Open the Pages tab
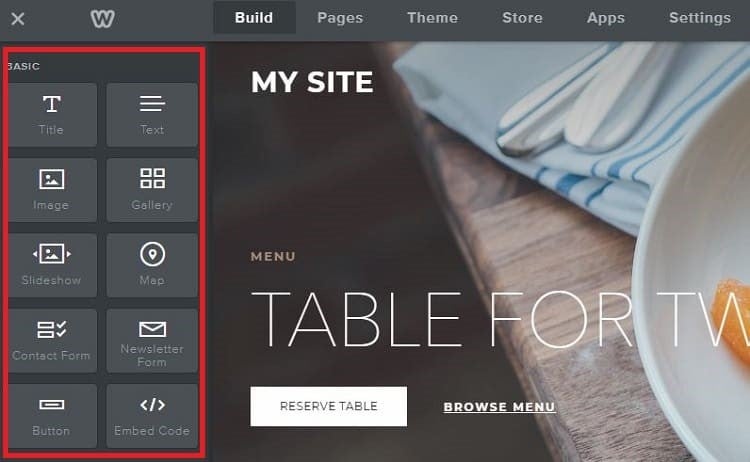The height and width of the screenshot is (462, 750). [x=340, y=18]
